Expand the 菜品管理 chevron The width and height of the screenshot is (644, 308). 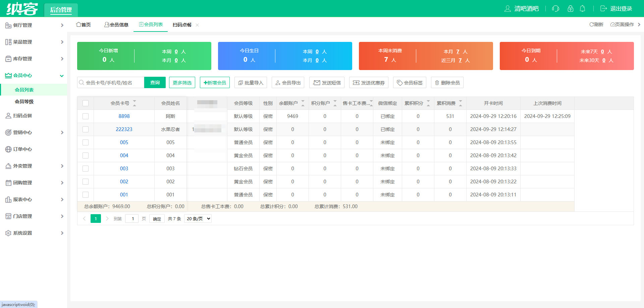click(62, 42)
